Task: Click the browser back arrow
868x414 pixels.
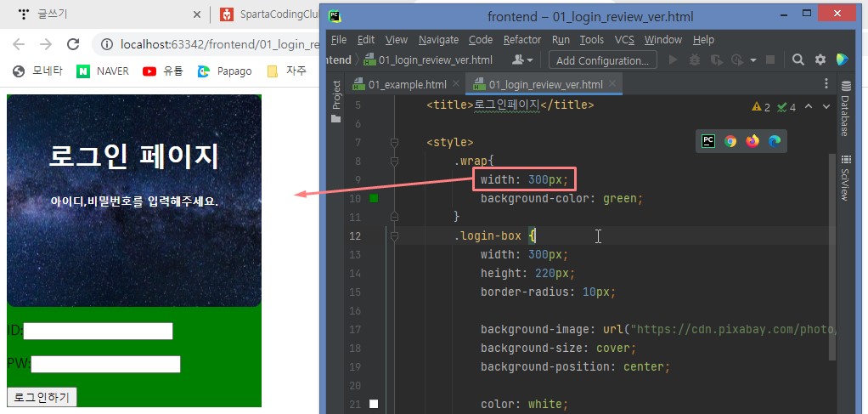Action: coord(19,44)
